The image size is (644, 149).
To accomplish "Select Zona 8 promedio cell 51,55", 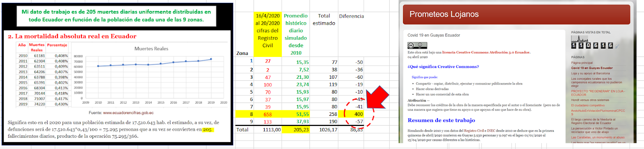I will (296, 114).
